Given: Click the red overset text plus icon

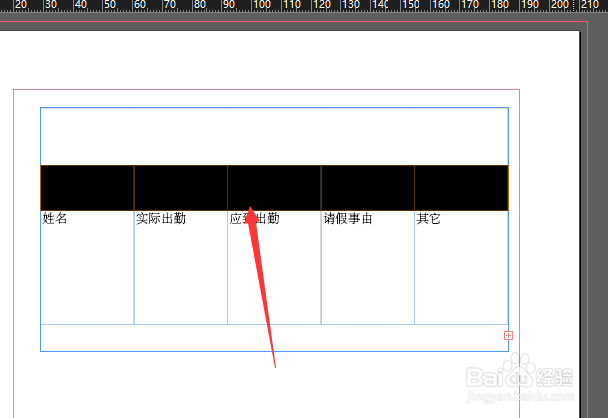Looking at the screenshot, I should pos(508,335).
